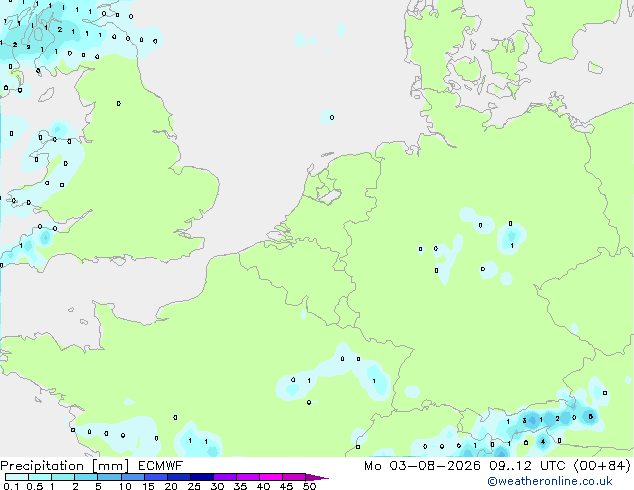Image resolution: width=634 pixels, height=490 pixels.
Task: Pick the 1–2 mm legend colour swatch
Action: click(63, 477)
